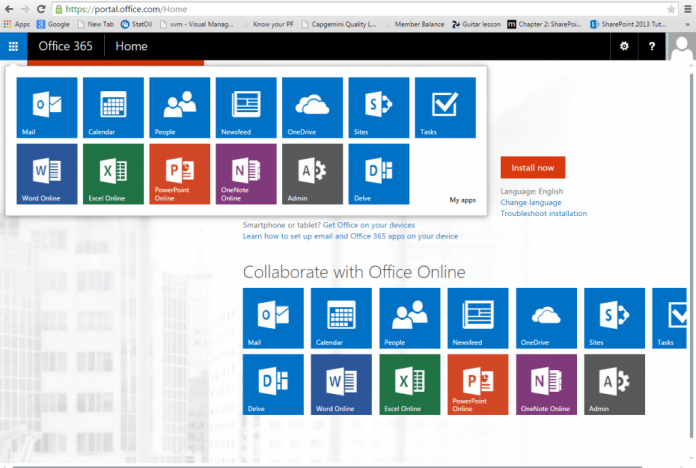Open Calendar tile in app launcher panel

pyautogui.click(x=113, y=107)
